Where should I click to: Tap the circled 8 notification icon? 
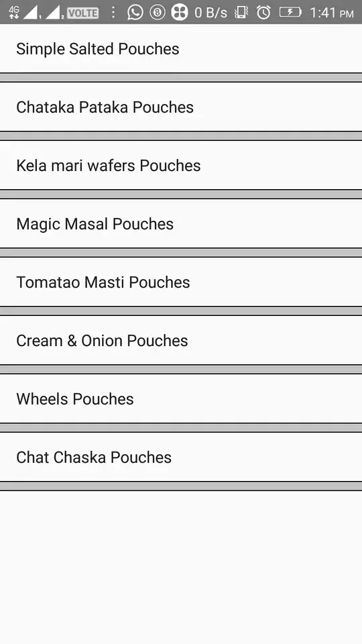point(157,12)
